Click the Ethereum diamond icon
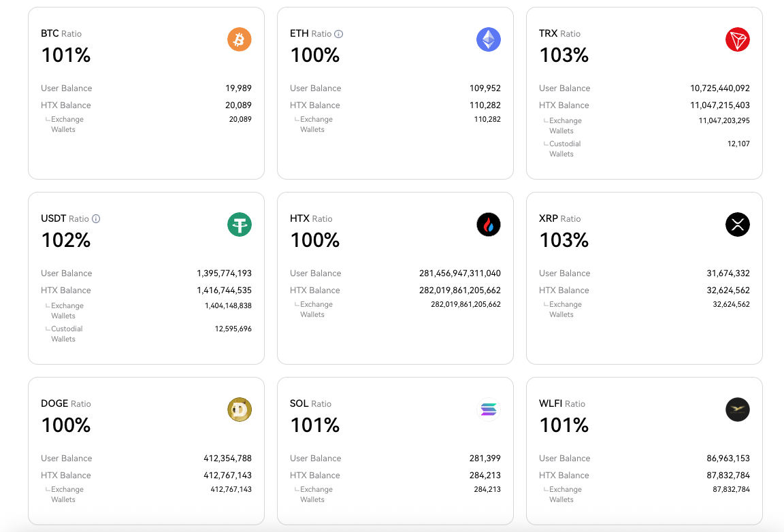Image resolution: width=784 pixels, height=532 pixels. [489, 39]
